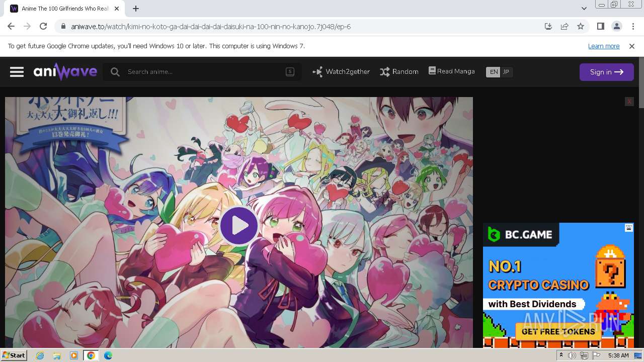Dismiss the Chrome update notification bar
The image size is (644, 362).
click(x=632, y=46)
